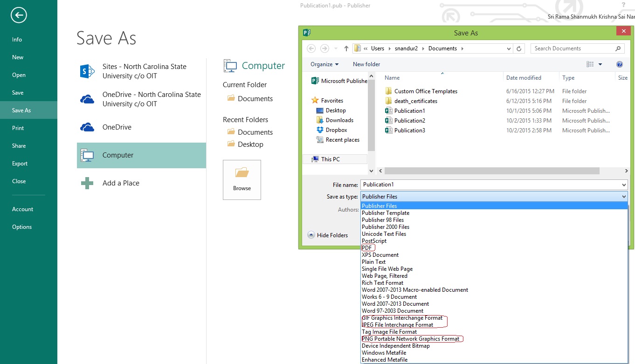This screenshot has height=364, width=635.
Task: Sort by Date modified column header
Action: pos(524,78)
